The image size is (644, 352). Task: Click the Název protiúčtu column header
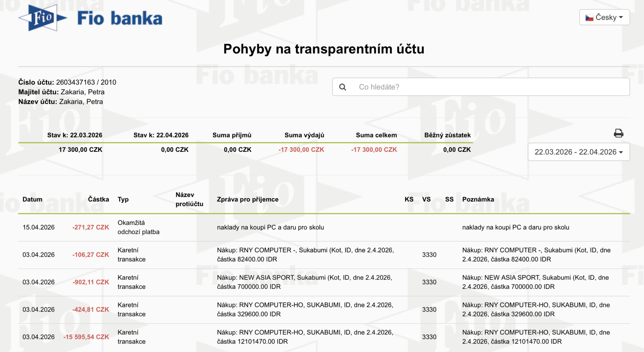[x=189, y=199]
